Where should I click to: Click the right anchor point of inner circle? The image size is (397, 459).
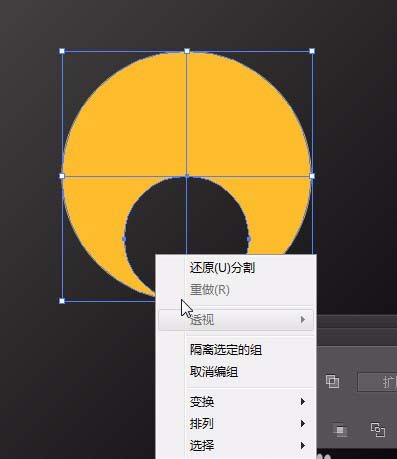(249, 239)
